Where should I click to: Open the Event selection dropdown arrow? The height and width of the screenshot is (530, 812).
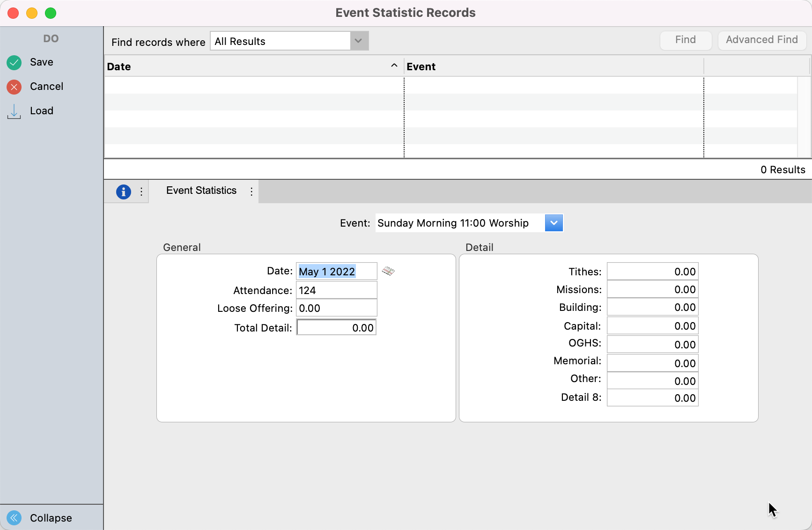pos(554,223)
